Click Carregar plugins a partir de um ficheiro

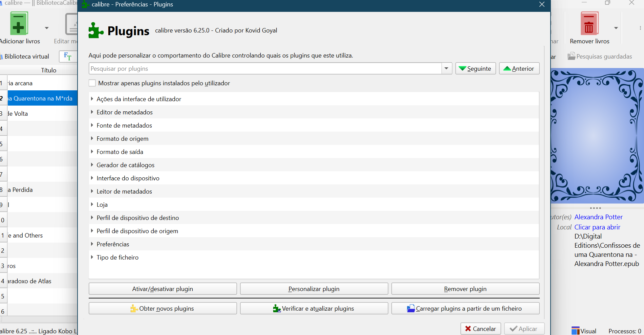tap(465, 309)
